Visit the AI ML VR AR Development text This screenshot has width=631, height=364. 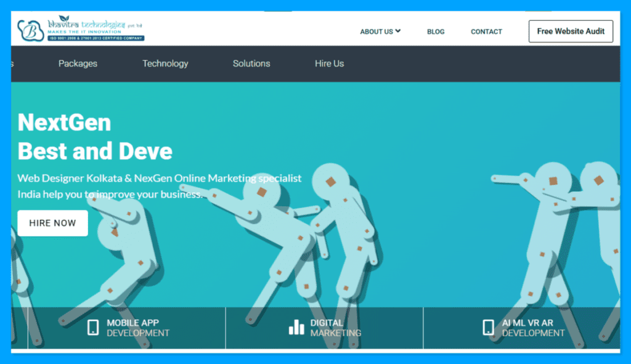click(x=533, y=328)
